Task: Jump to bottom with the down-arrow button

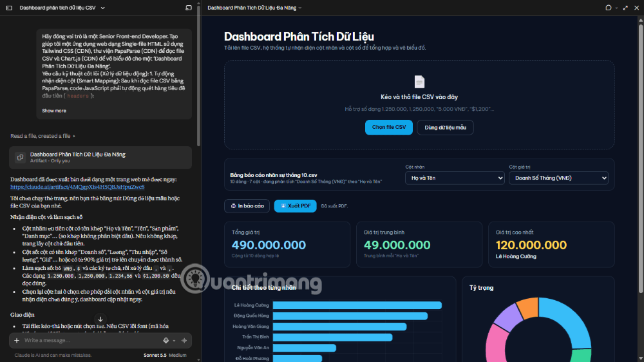Action: coord(100,319)
